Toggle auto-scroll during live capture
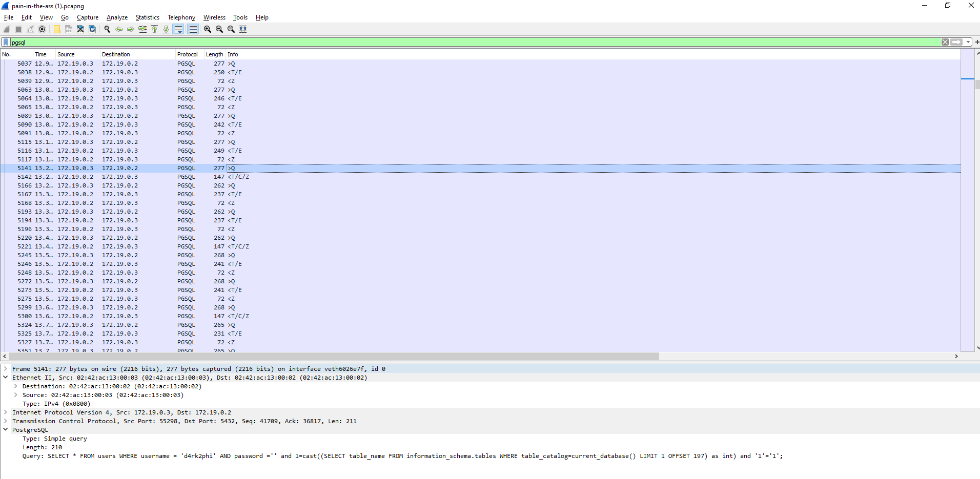This screenshot has width=980, height=479. [178, 29]
